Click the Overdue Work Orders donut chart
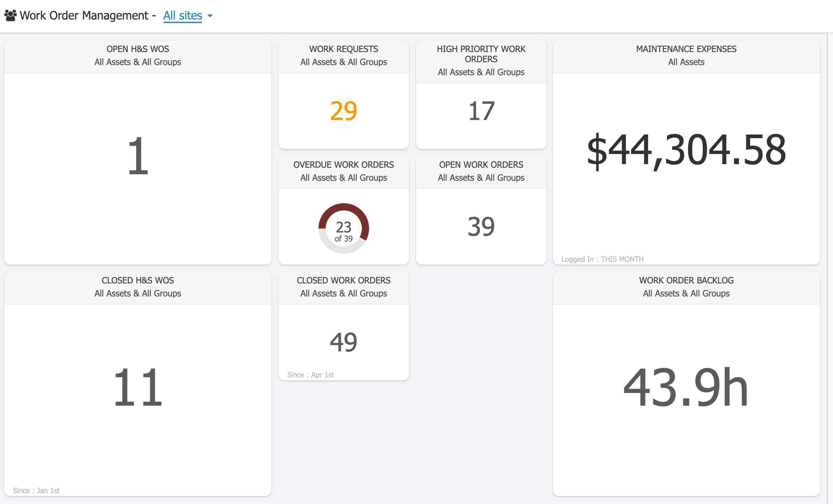Image resolution: width=833 pixels, height=504 pixels. 343,227
